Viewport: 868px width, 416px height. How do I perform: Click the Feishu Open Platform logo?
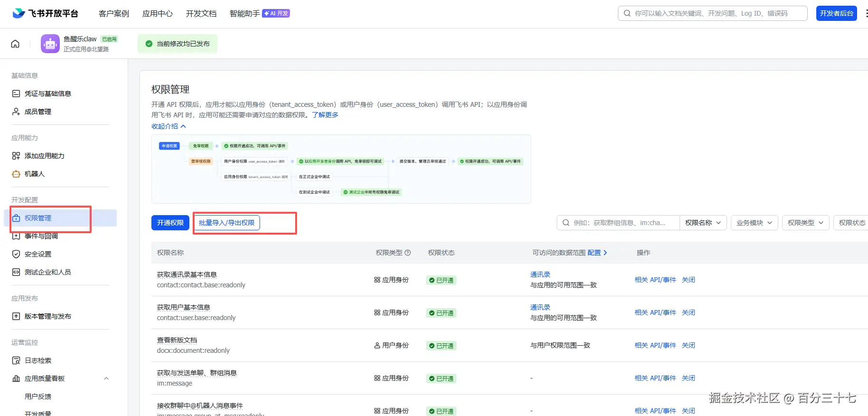pyautogui.click(x=45, y=13)
